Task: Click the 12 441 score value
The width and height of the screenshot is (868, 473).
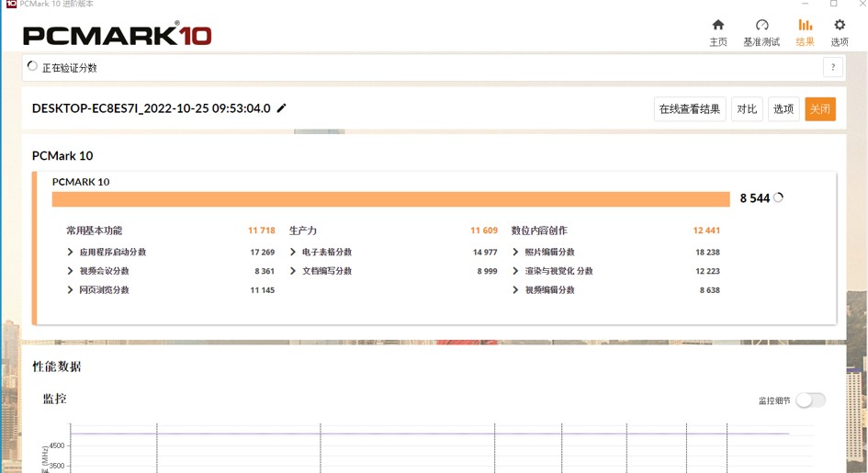Action: click(x=706, y=231)
